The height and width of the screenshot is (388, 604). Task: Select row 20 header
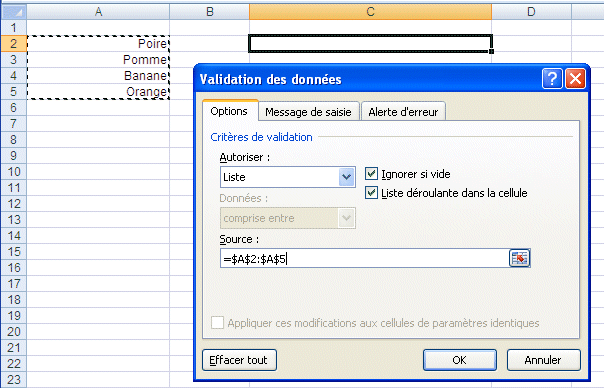click(13, 331)
